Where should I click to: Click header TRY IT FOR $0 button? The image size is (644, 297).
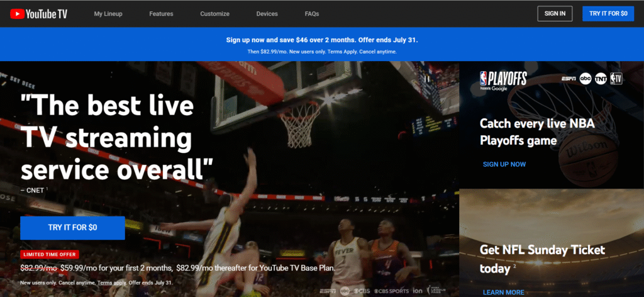[608, 14]
